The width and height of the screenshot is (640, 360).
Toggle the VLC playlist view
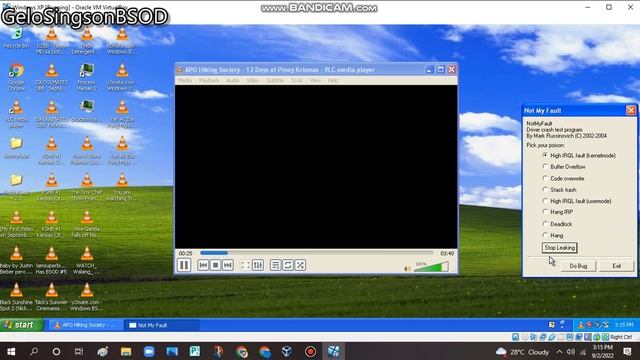(x=276, y=265)
